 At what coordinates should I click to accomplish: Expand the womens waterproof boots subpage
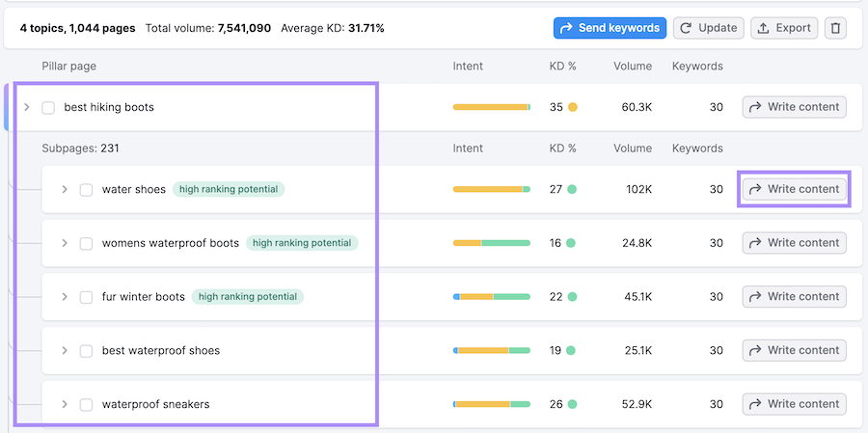(65, 243)
